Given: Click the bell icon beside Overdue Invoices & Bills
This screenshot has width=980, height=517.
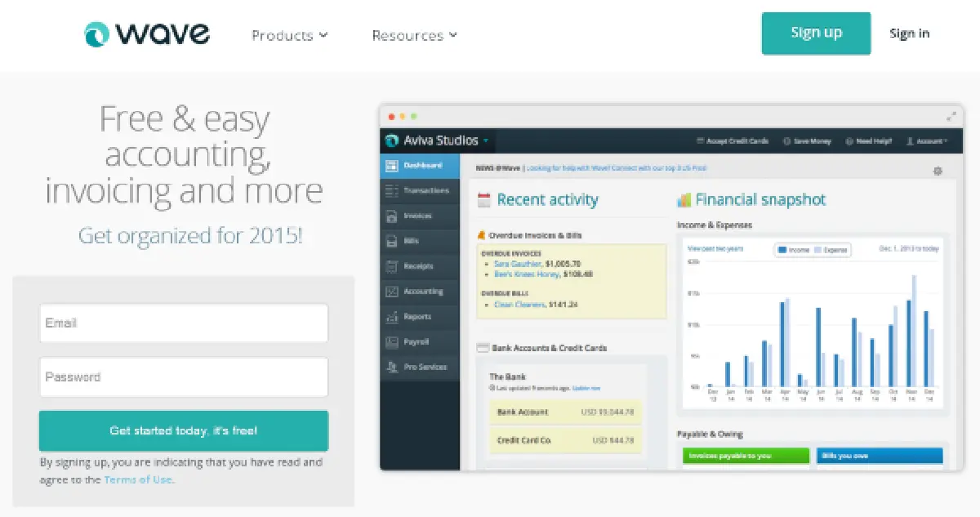Looking at the screenshot, I should [x=481, y=235].
